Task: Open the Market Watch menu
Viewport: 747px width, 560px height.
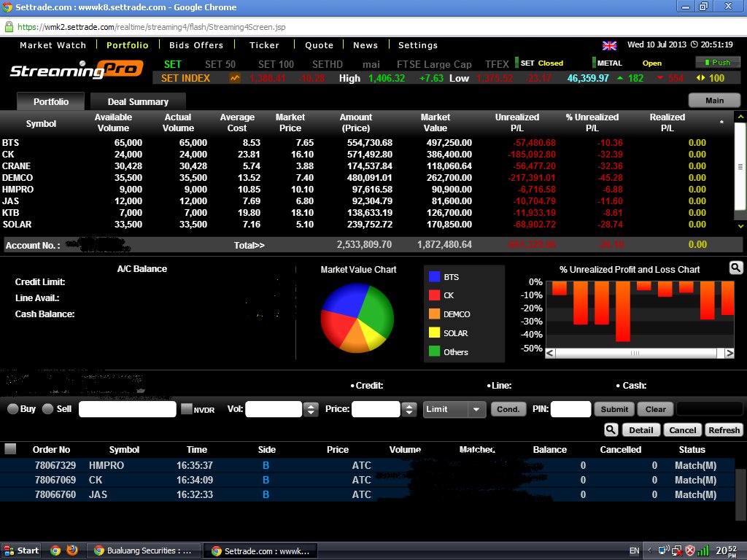Action: click(53, 45)
